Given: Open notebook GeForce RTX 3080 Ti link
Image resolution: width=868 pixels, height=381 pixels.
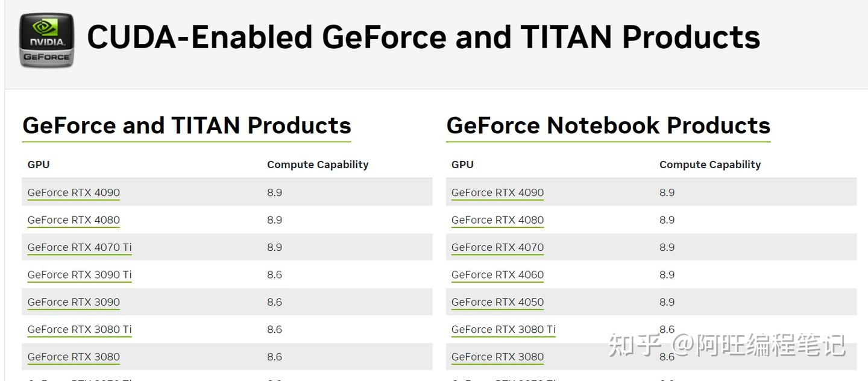Looking at the screenshot, I should click(503, 330).
